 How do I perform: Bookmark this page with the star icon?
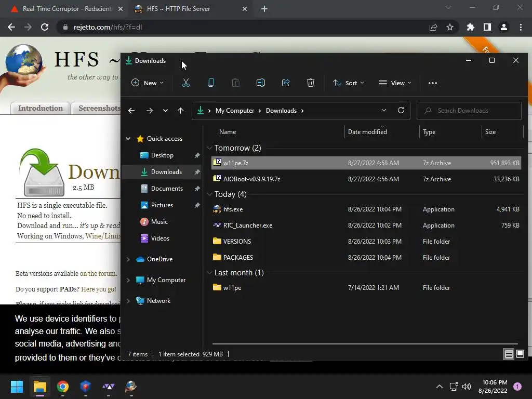(x=450, y=27)
